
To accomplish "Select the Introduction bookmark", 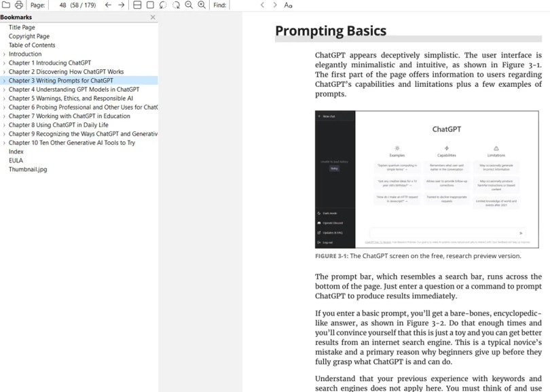I will (x=25, y=54).
